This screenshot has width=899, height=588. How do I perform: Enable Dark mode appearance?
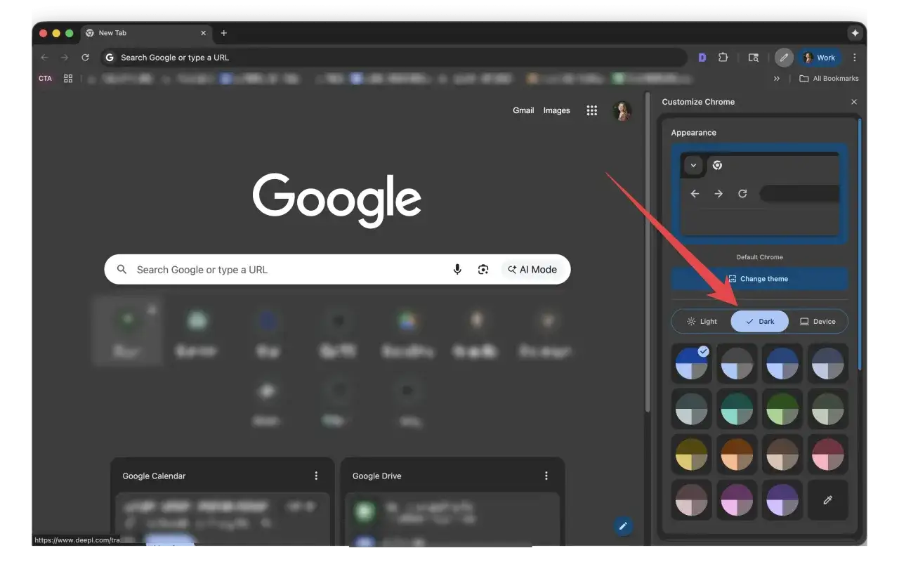click(x=759, y=321)
